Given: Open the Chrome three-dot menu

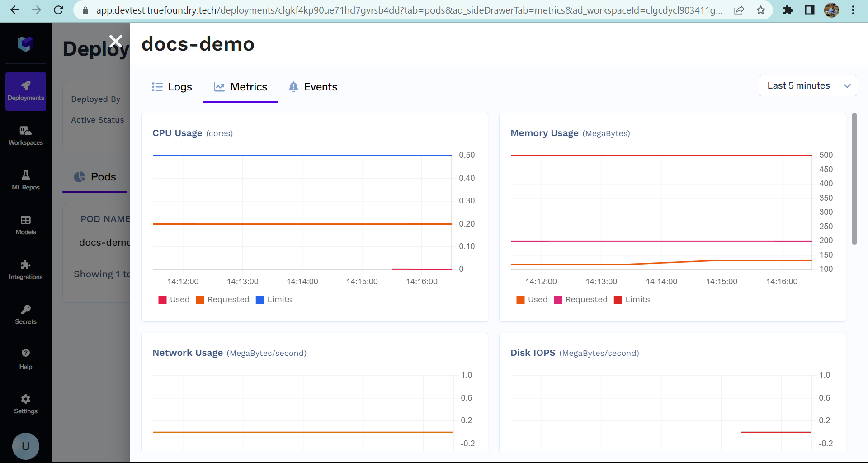Looking at the screenshot, I should 853,10.
